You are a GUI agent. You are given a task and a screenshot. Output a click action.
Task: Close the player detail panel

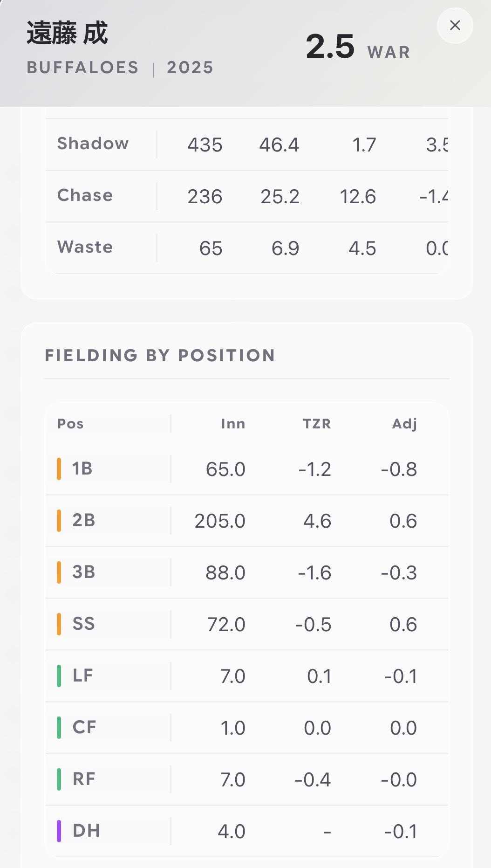click(455, 25)
